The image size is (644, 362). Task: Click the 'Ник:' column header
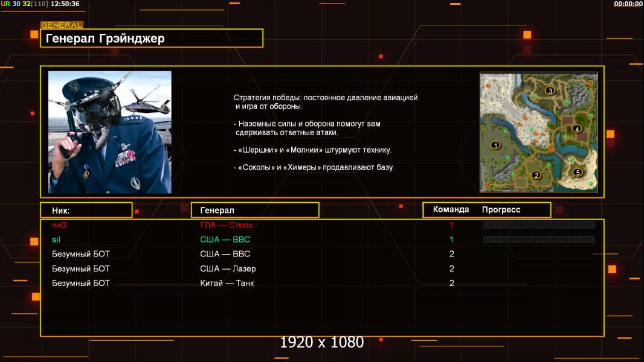(86, 211)
